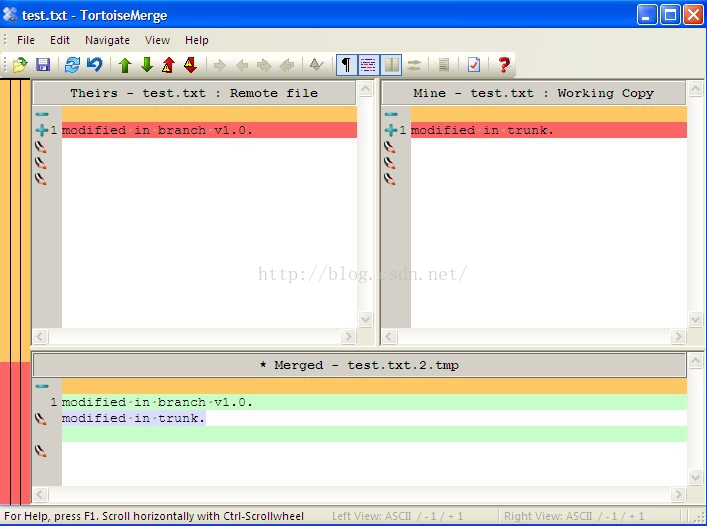The image size is (707, 526).
Task: Save the merged file using the floppy icon
Action: (43, 65)
